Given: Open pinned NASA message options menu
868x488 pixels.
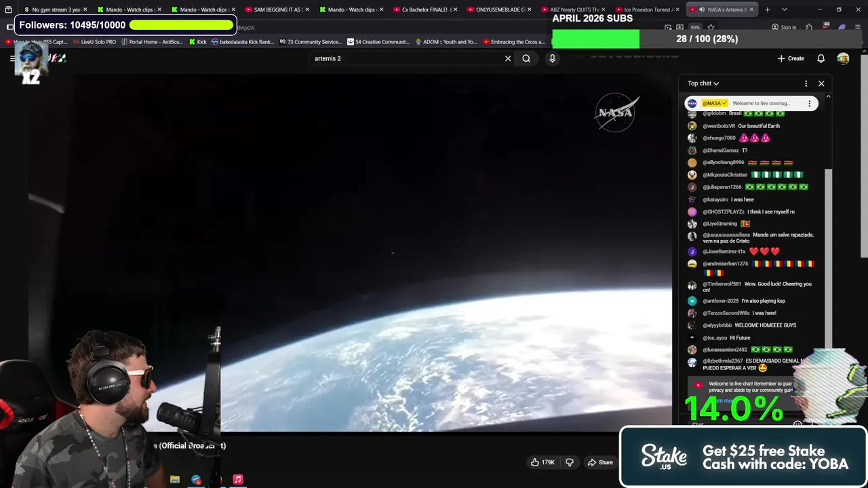Looking at the screenshot, I should click(809, 104).
